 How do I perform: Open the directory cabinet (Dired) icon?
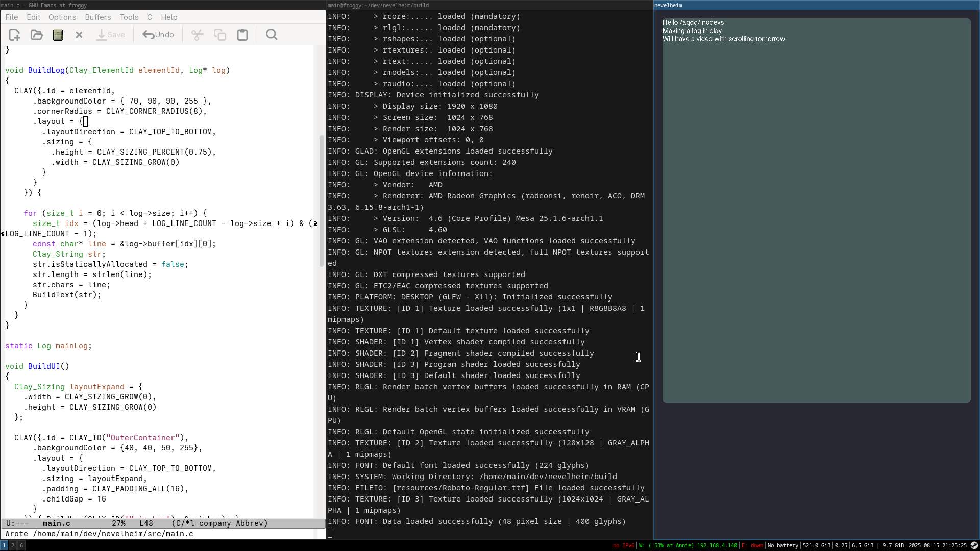tap(58, 35)
